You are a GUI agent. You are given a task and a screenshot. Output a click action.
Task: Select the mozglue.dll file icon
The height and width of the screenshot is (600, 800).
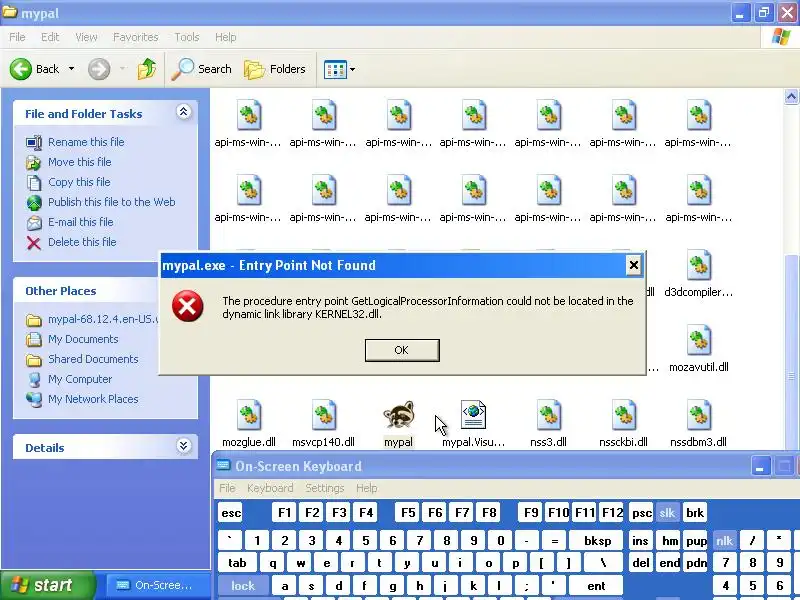tap(249, 414)
